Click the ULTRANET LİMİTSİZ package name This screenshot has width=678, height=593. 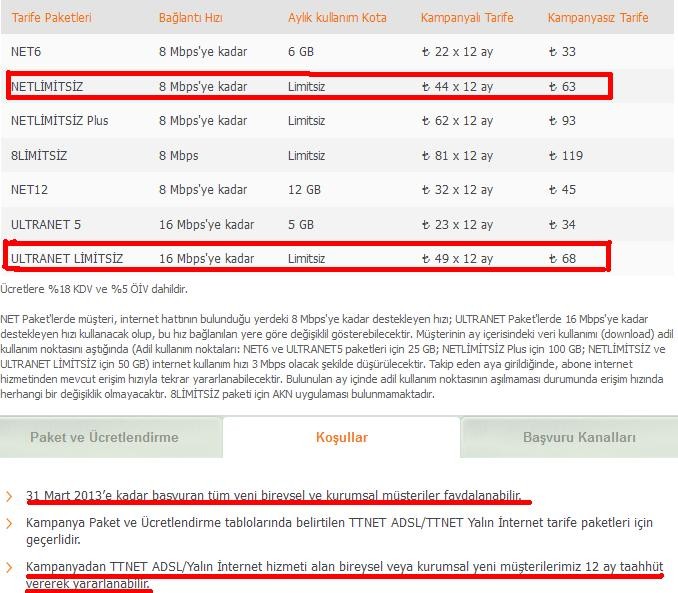(x=67, y=258)
